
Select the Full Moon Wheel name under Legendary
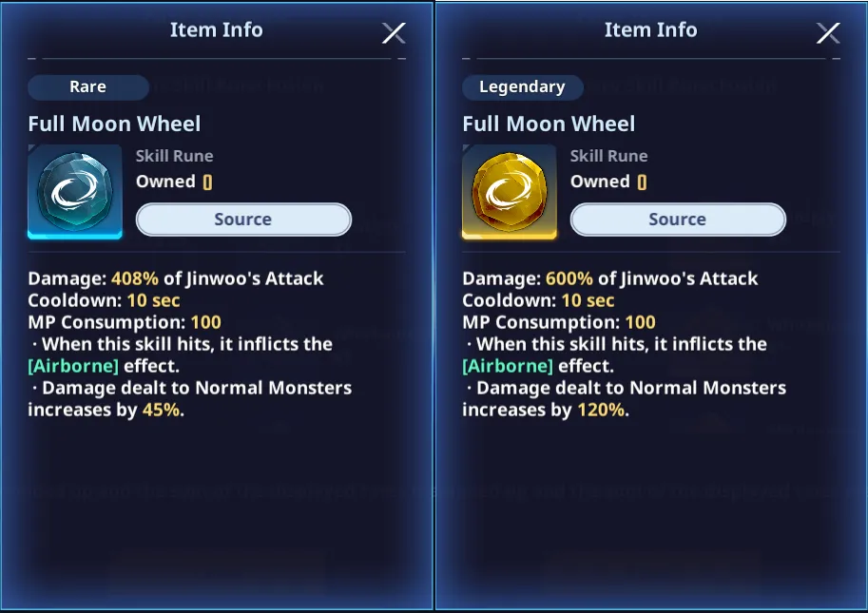point(549,124)
